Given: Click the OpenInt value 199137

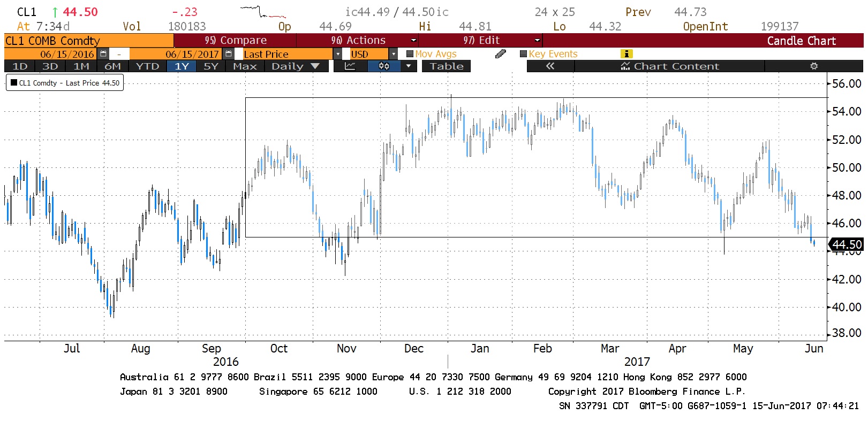Looking at the screenshot, I should [x=779, y=26].
